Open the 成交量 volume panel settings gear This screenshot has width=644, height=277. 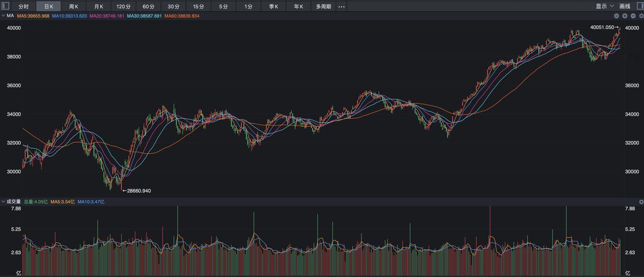pos(641,202)
